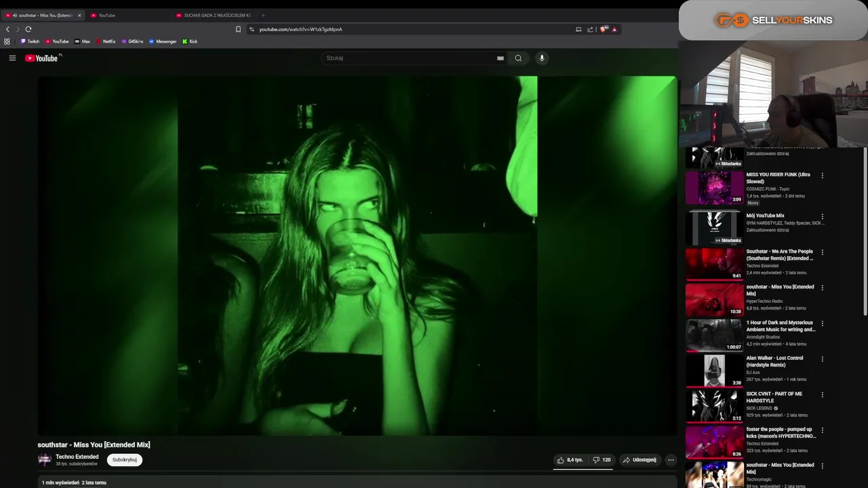Viewport: 868px width, 488px height.
Task: Open the YouTube hamburger guide menu
Action: click(12, 58)
